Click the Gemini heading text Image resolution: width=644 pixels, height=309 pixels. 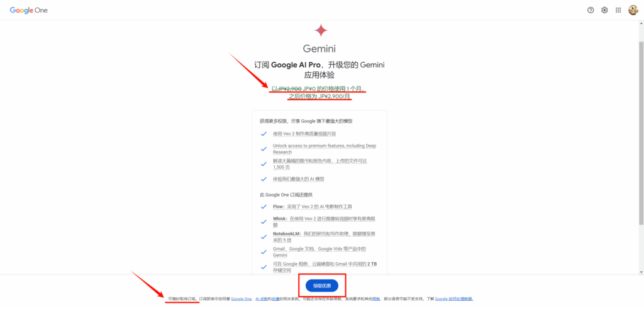click(x=319, y=48)
